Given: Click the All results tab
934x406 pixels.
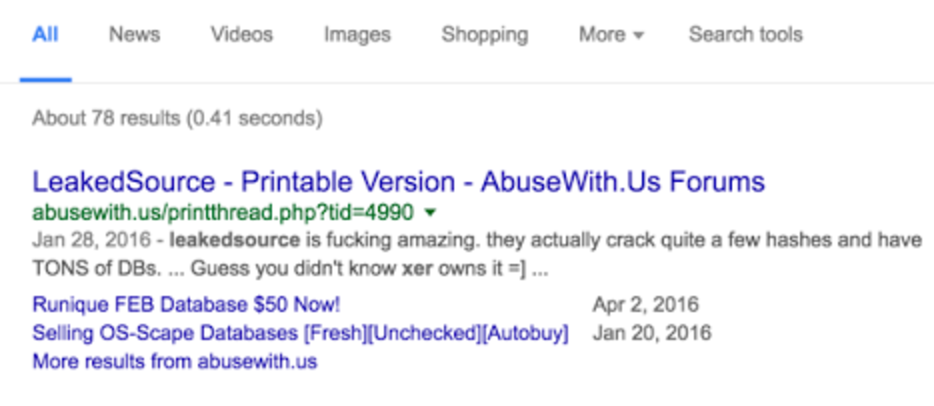Looking at the screenshot, I should [x=45, y=34].
